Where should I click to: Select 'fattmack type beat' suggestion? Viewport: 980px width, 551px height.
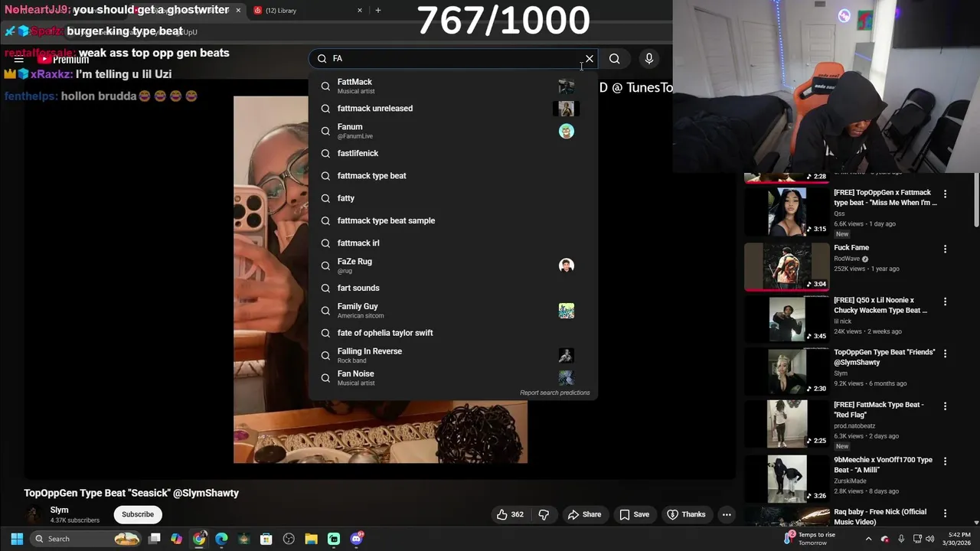(452, 176)
